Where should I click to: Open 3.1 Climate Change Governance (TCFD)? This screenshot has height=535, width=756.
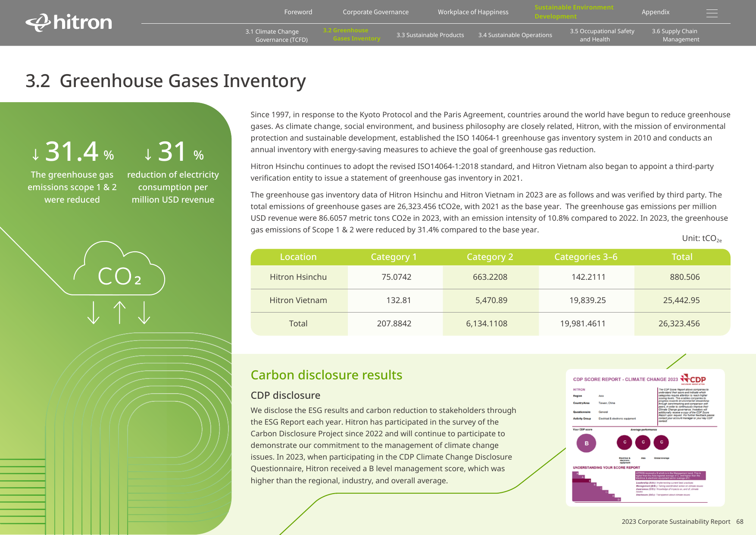[277, 35]
